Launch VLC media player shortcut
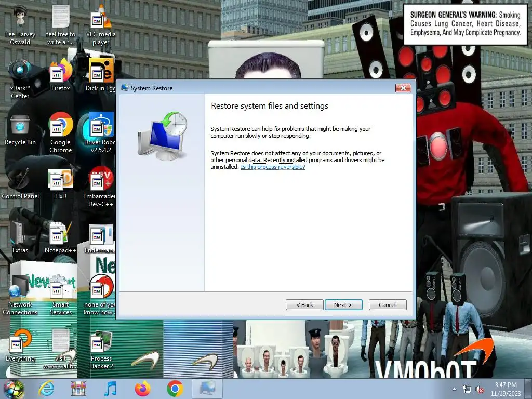This screenshot has height=399, width=532. (101, 25)
